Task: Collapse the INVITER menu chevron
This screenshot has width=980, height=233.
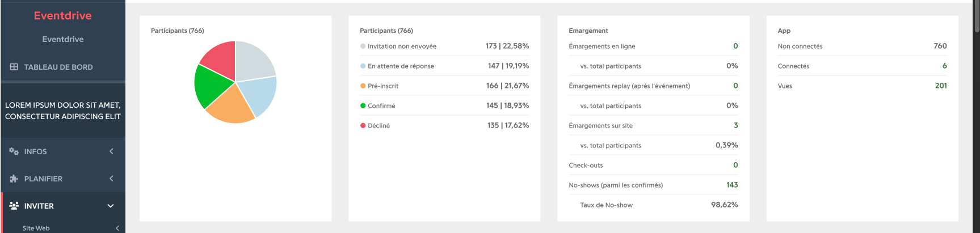Action: pos(111,206)
